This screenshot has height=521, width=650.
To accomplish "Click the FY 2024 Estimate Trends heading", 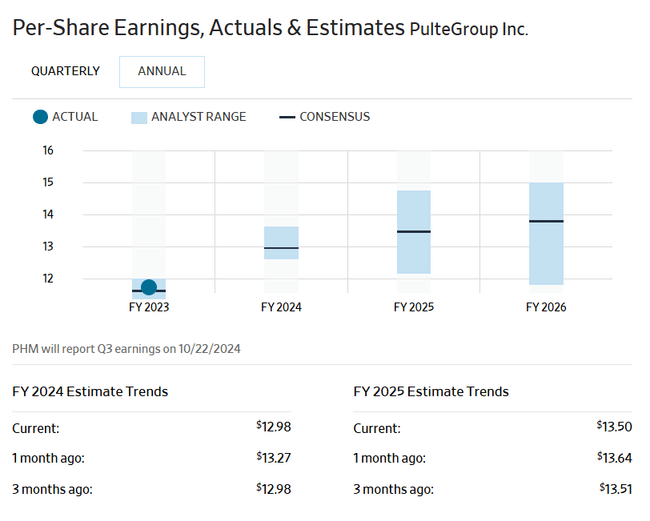I will click(90, 391).
